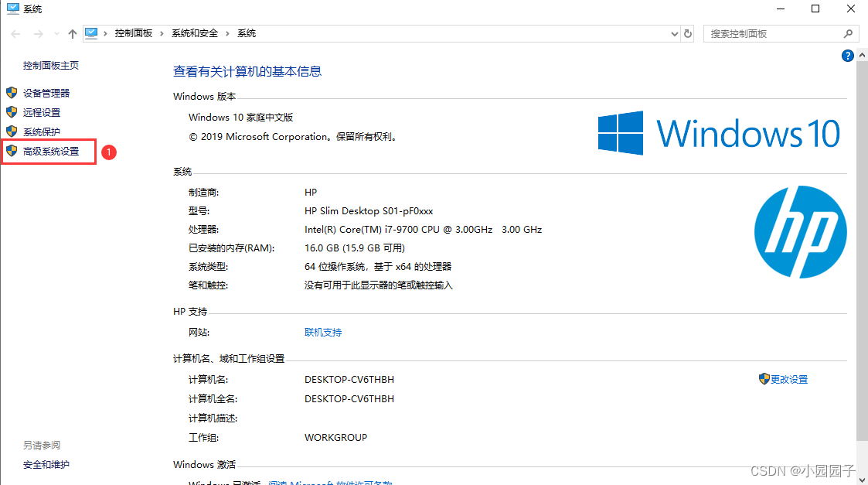Click the Remote Settings shield icon
Screen dimensions: 868x485
[x=12, y=112]
